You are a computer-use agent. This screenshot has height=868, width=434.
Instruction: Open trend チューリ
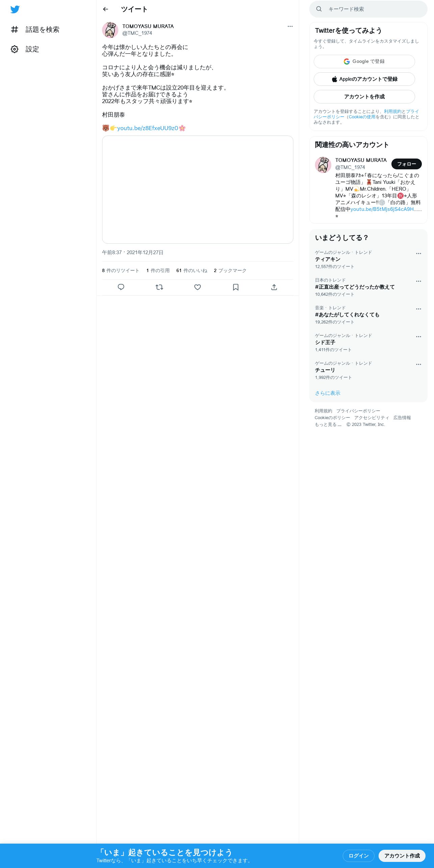(x=325, y=370)
